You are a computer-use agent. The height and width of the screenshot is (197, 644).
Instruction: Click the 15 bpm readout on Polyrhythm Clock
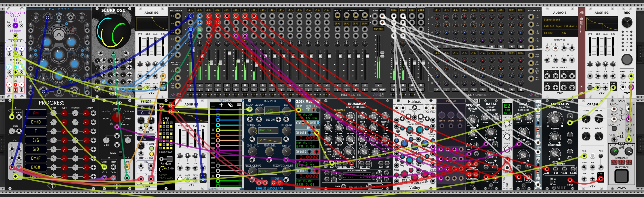(x=15, y=31)
